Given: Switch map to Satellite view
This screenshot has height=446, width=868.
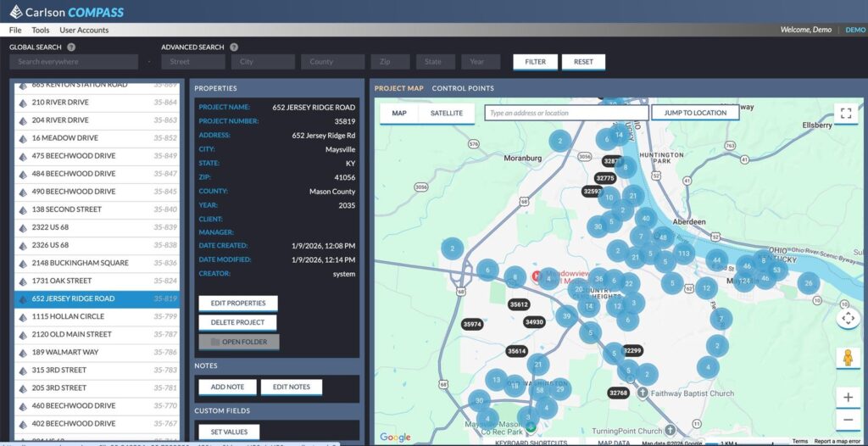Looking at the screenshot, I should click(447, 113).
